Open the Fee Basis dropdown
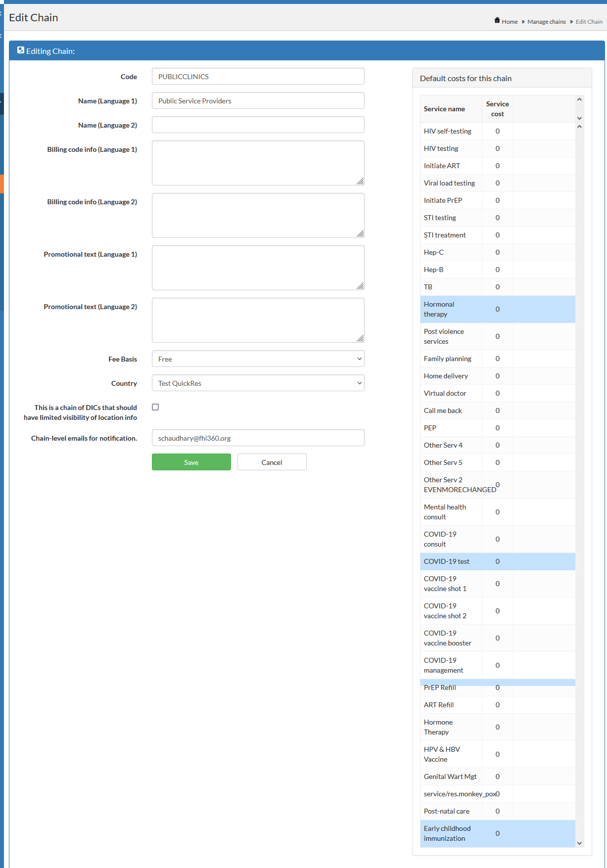Viewport: 607px width, 868px height. [258, 359]
